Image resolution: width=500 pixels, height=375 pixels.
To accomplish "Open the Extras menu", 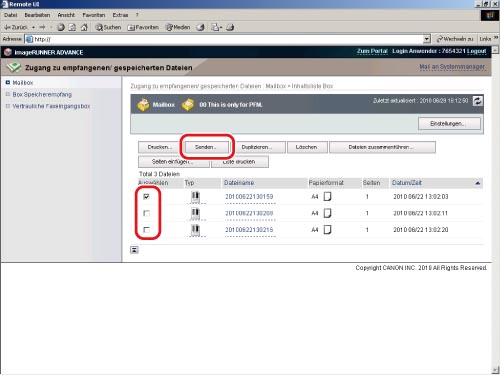I will 120,15.
